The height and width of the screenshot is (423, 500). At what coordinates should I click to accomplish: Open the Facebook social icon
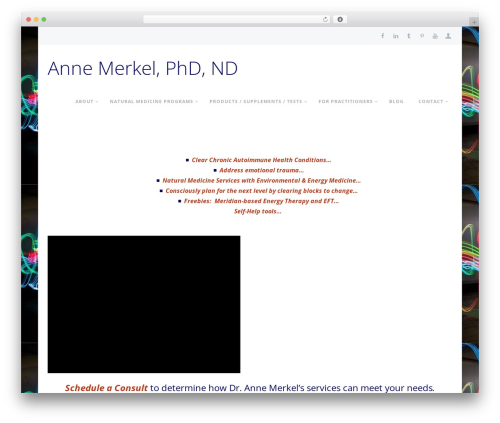[383, 36]
